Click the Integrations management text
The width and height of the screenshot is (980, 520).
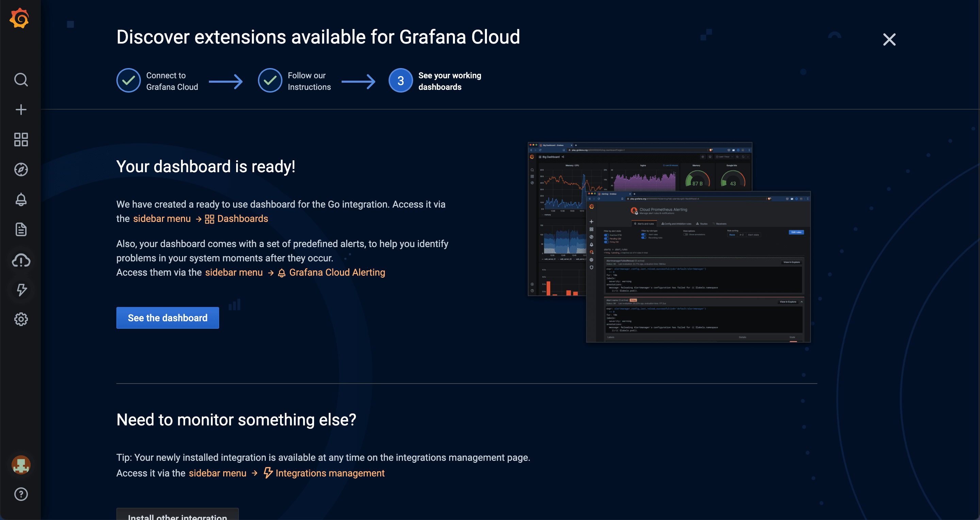(x=329, y=473)
